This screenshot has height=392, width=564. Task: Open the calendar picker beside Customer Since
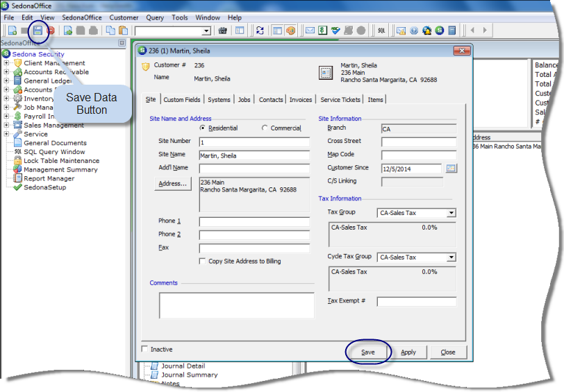451,168
